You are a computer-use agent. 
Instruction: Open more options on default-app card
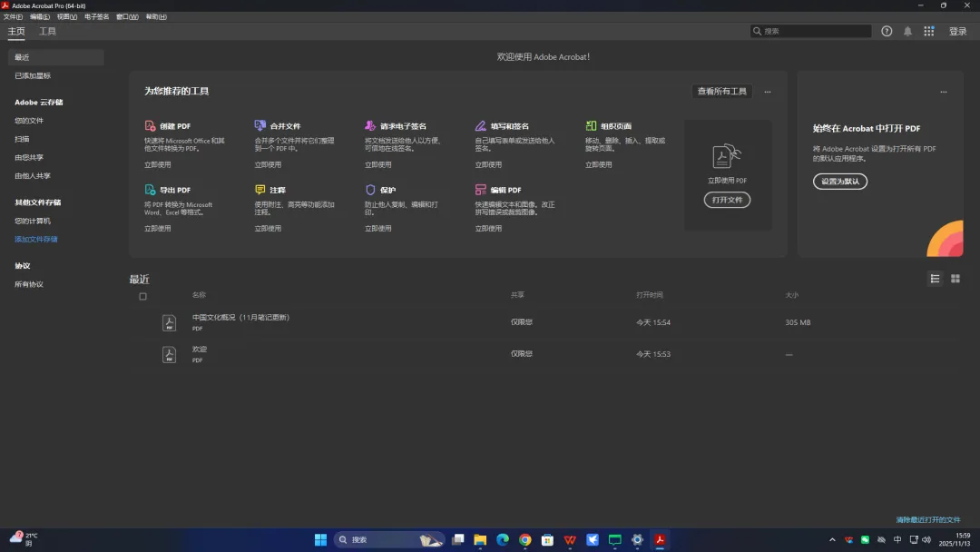tap(943, 92)
